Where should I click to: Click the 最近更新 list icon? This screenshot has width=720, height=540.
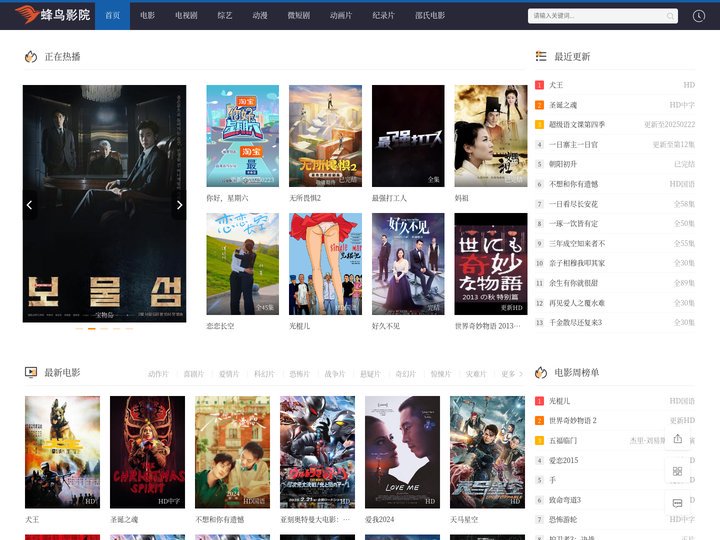click(541, 56)
